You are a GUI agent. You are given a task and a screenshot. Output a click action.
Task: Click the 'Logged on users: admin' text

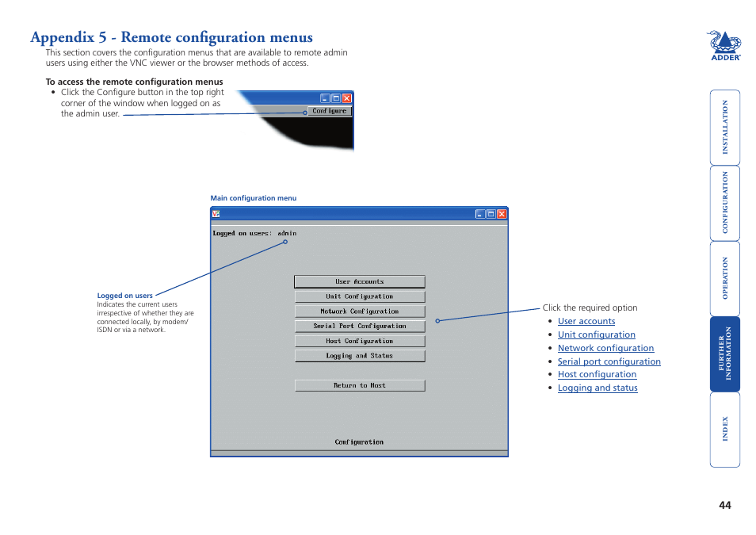click(x=254, y=234)
